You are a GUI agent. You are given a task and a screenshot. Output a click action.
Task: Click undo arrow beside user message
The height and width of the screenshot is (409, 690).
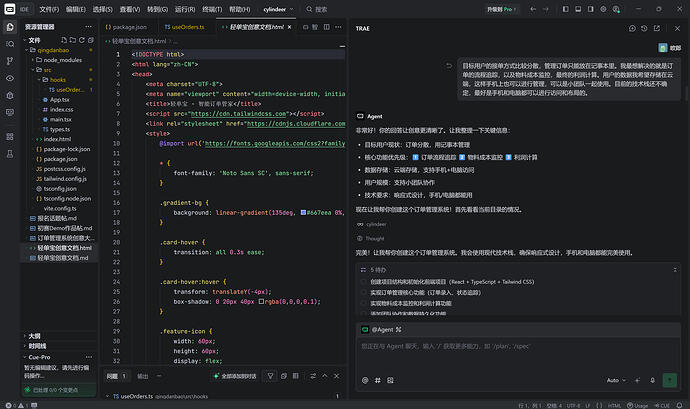(x=449, y=66)
